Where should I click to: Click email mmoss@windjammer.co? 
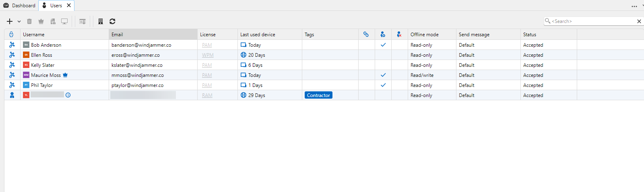[x=138, y=75]
